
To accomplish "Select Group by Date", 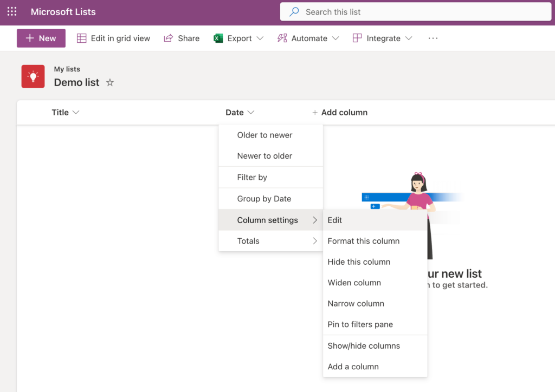I will tap(271, 199).
